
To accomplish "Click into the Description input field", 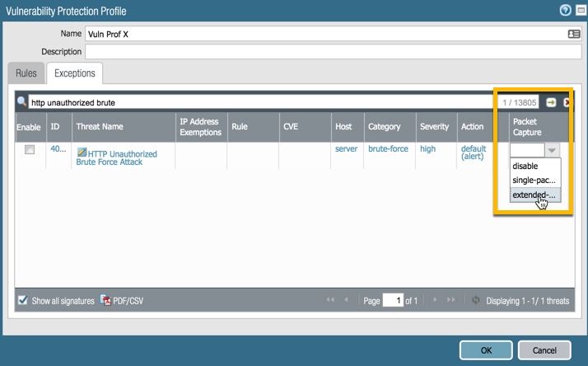I will [333, 52].
